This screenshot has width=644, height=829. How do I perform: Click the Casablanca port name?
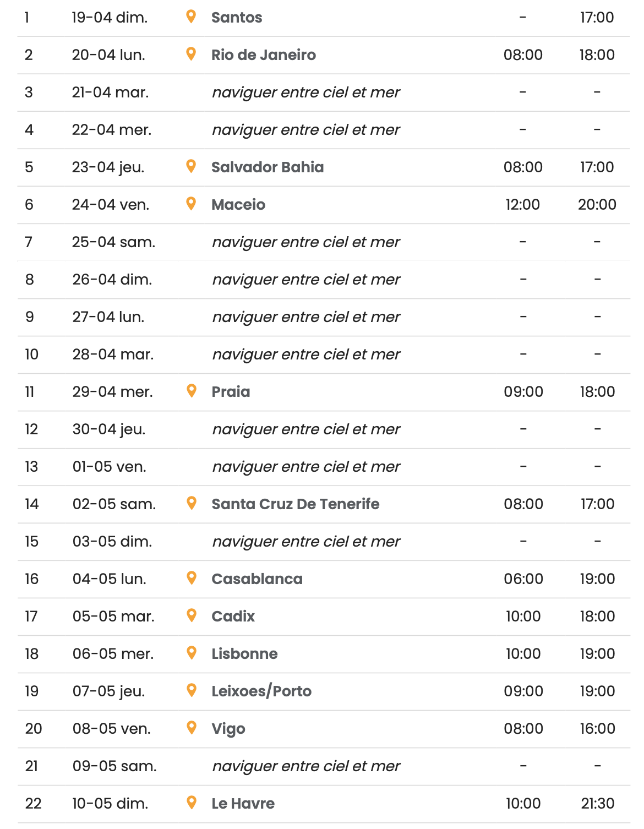click(257, 579)
